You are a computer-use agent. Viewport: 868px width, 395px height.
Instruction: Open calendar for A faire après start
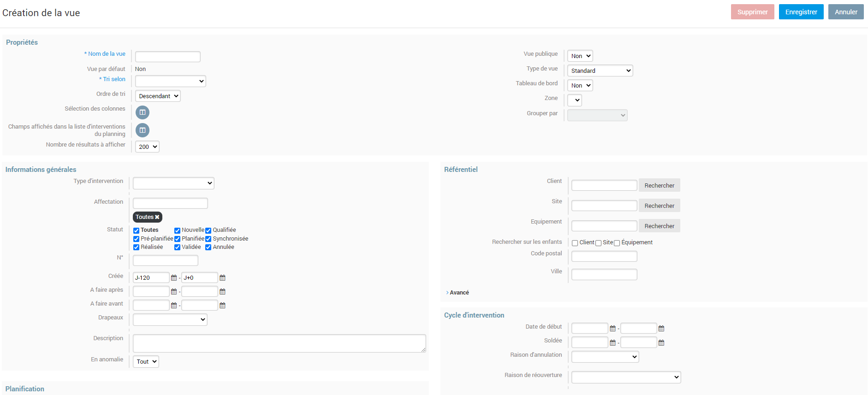coord(174,292)
